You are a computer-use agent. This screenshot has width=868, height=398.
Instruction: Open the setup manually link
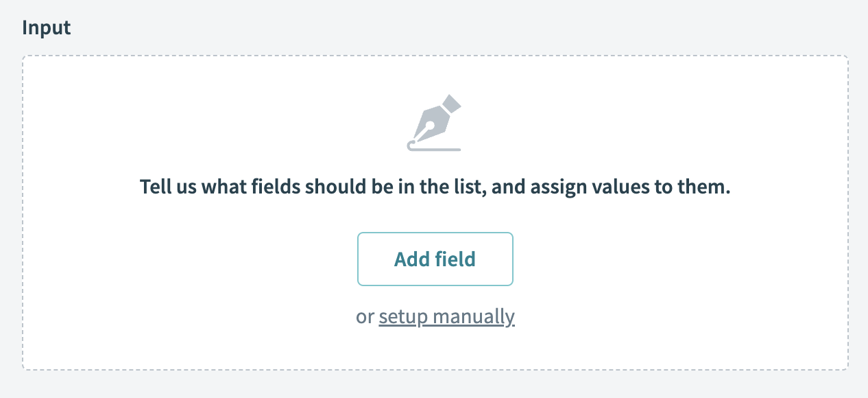[x=446, y=316]
